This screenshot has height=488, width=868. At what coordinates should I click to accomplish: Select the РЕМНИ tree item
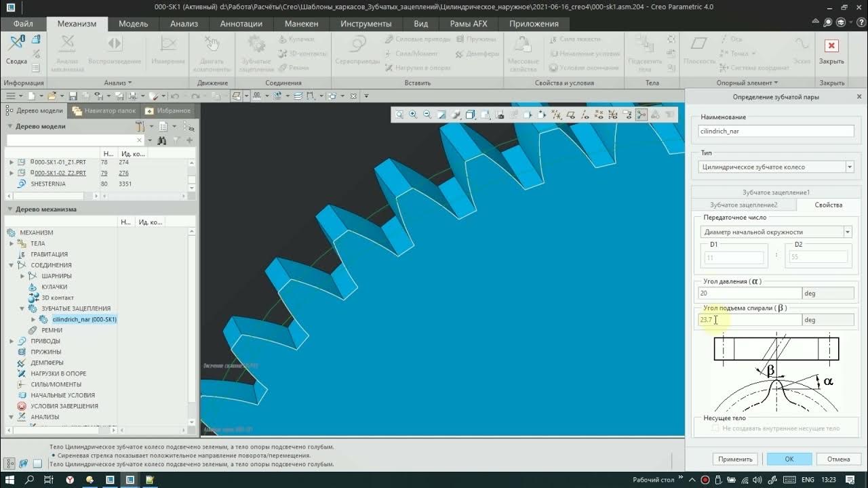(x=52, y=330)
